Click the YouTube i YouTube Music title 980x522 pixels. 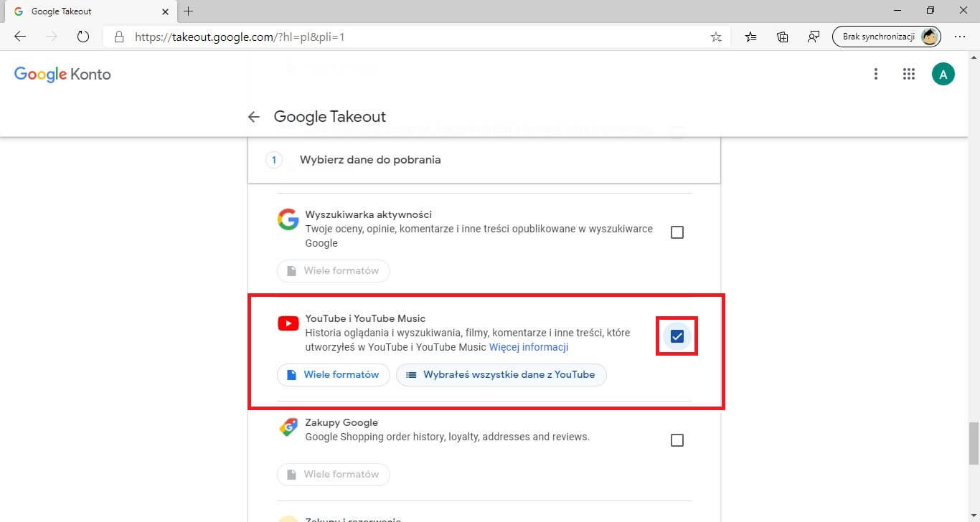[365, 318]
